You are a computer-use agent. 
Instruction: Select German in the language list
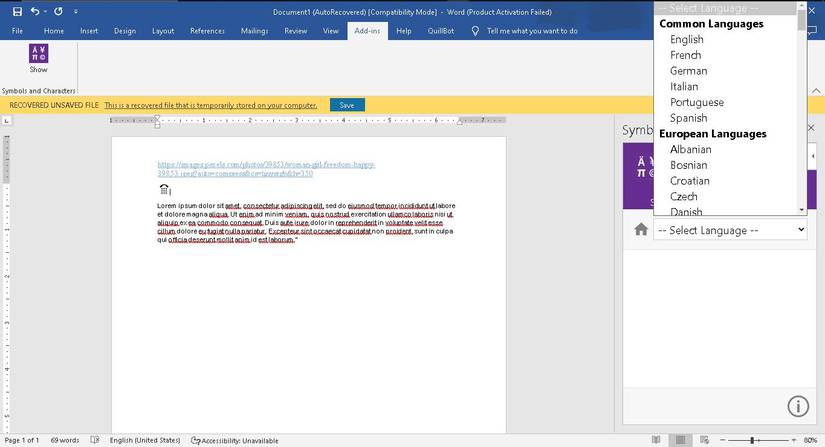[688, 71]
